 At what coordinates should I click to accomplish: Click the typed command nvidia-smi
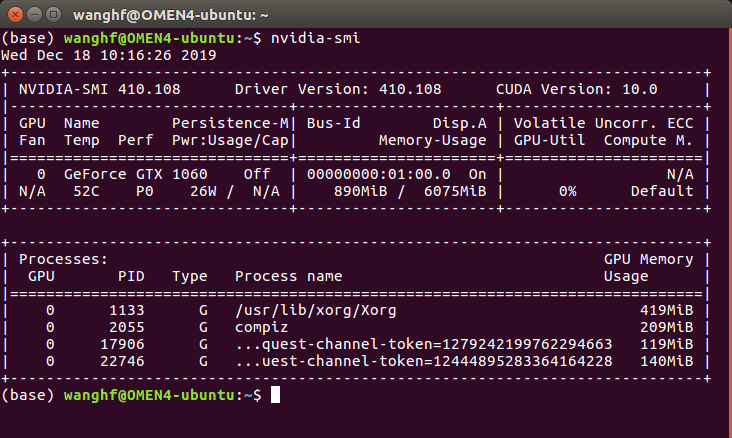click(x=316, y=38)
